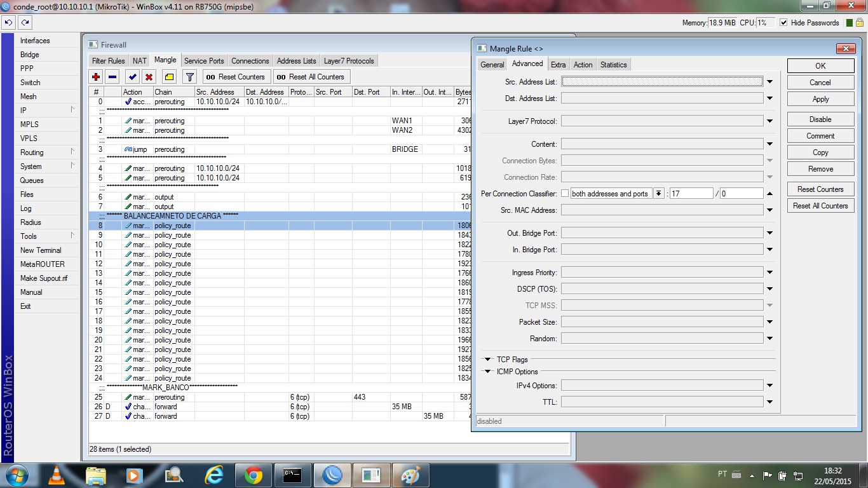The height and width of the screenshot is (488, 868).
Task: Click the jump action icon on rule 3
Action: click(128, 149)
